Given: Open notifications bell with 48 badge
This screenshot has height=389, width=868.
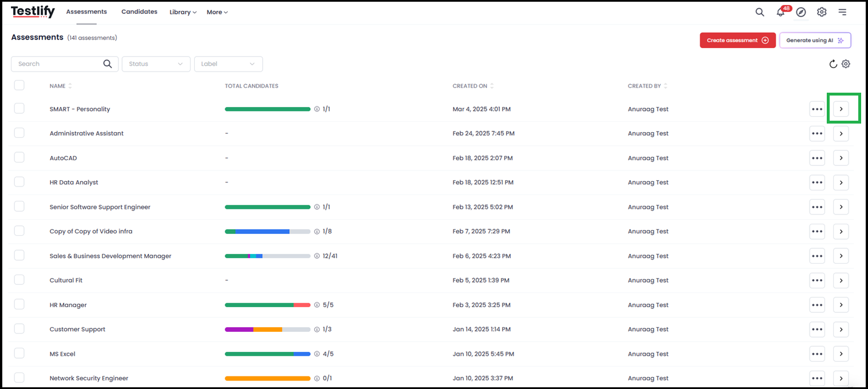Looking at the screenshot, I should pyautogui.click(x=781, y=12).
